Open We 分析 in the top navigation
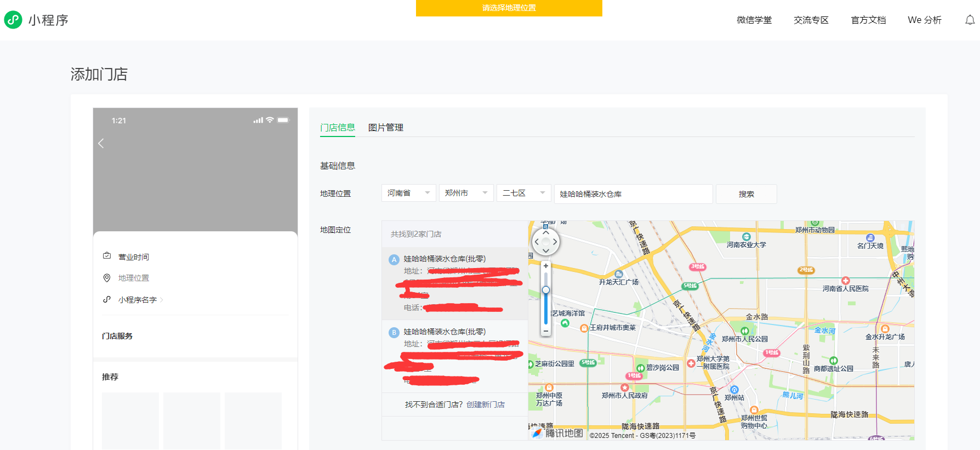The image size is (980, 450). 925,20
